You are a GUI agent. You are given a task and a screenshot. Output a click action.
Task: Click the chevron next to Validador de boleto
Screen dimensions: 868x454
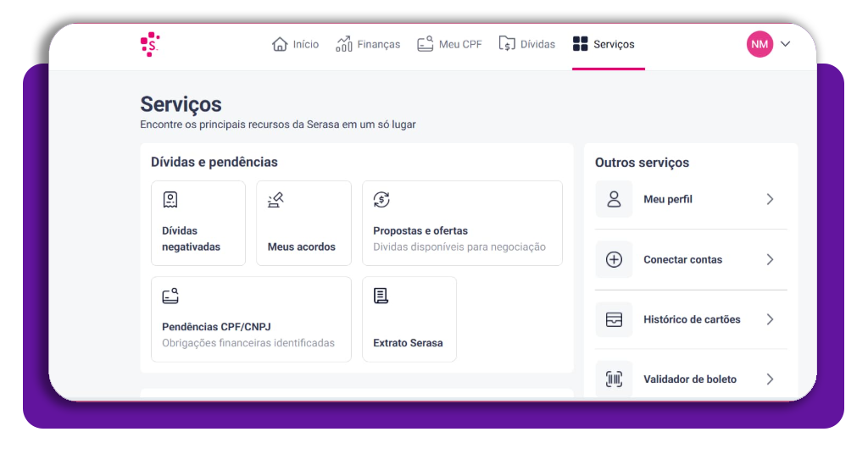point(770,379)
